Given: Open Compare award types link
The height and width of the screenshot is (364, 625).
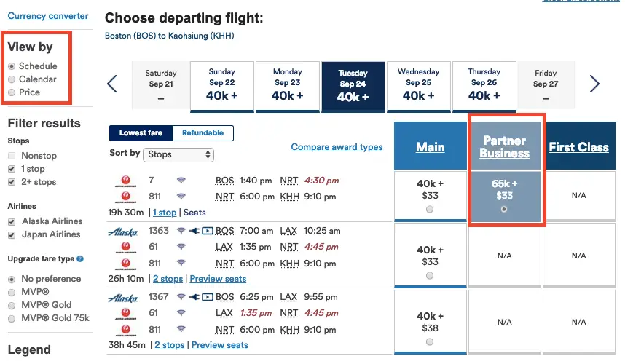Looking at the screenshot, I should pyautogui.click(x=337, y=147).
